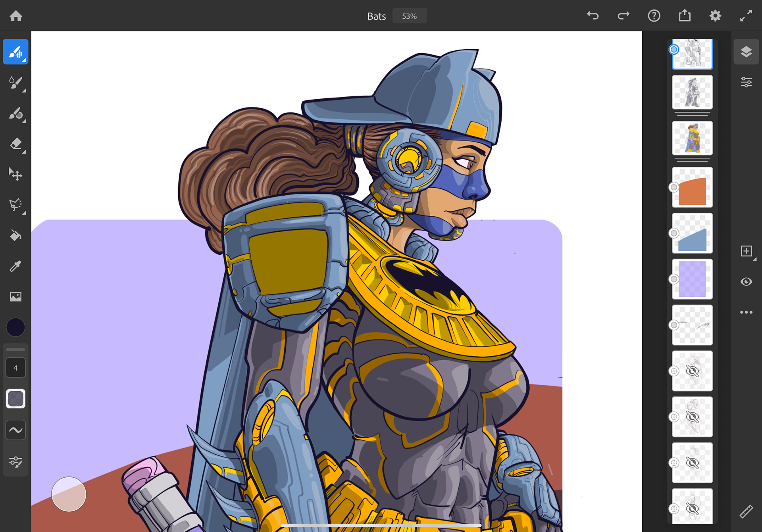This screenshot has height=532, width=762.
Task: Select the purple background layer thumbnail
Action: tap(692, 279)
